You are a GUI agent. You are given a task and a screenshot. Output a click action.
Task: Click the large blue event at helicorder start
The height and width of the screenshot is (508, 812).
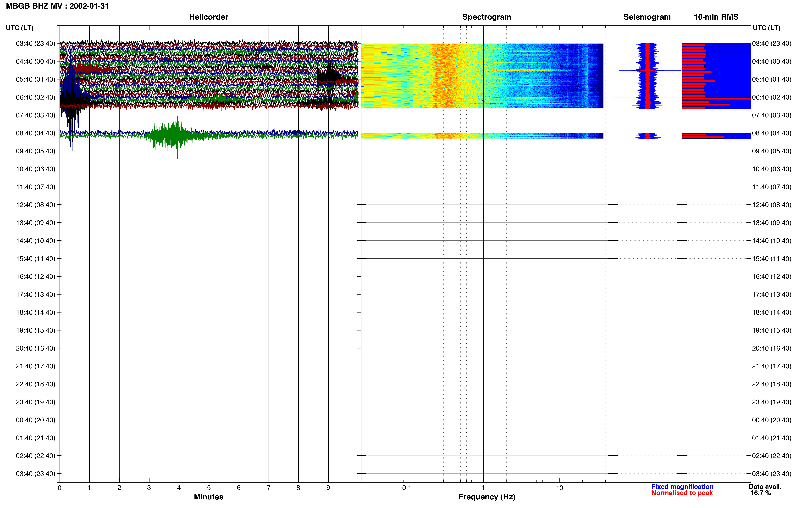72,101
